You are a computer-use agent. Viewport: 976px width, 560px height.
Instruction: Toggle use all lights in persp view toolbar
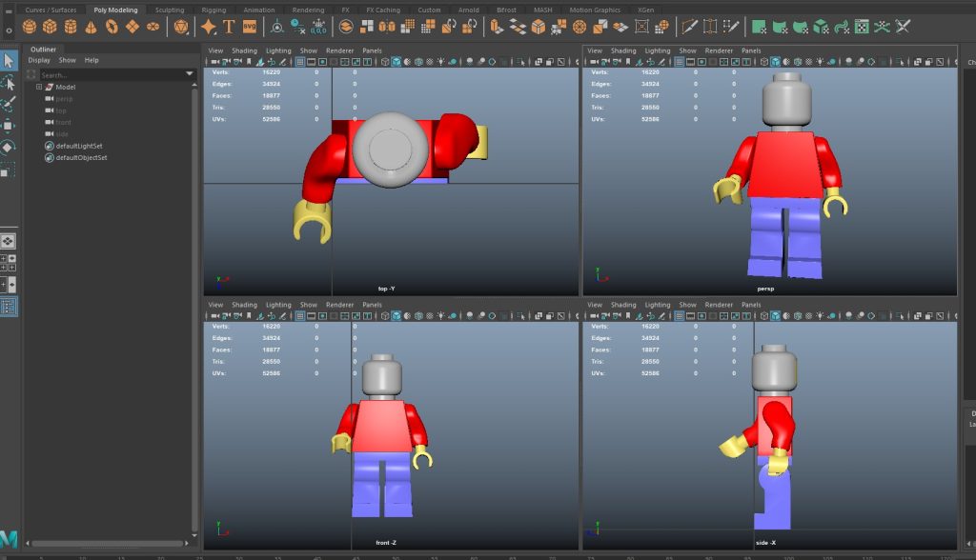[x=821, y=62]
